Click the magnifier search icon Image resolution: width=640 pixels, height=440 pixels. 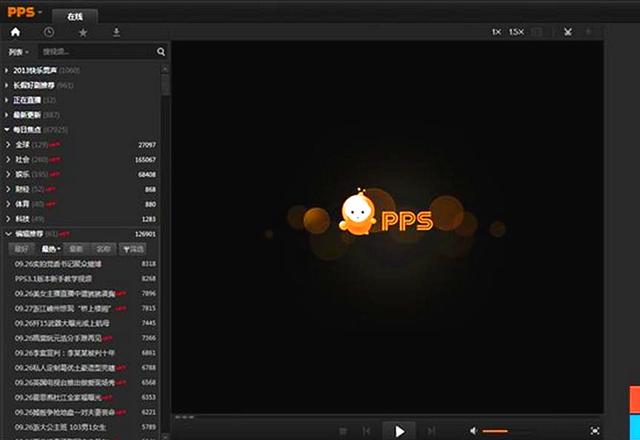[x=161, y=51]
